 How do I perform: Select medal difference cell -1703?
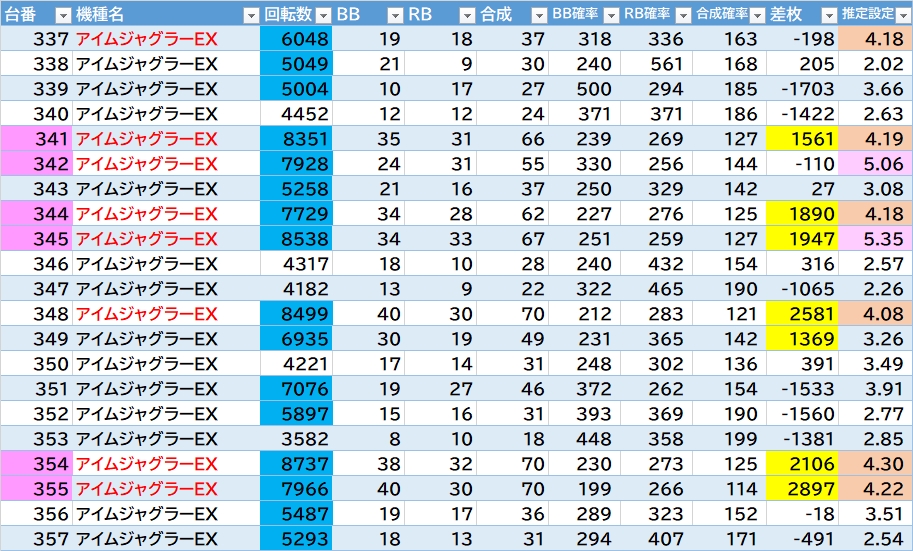pyautogui.click(x=802, y=89)
